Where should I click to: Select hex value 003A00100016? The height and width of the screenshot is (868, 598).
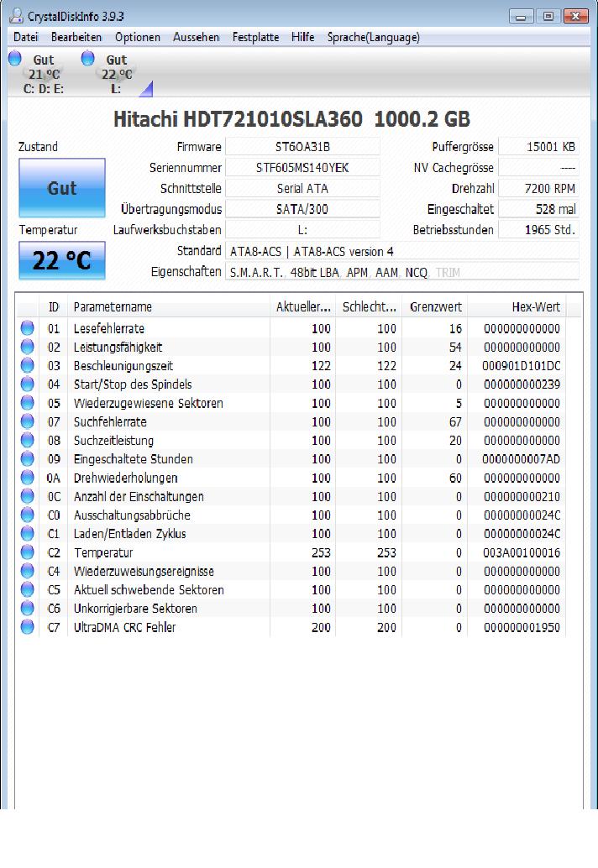(x=522, y=552)
